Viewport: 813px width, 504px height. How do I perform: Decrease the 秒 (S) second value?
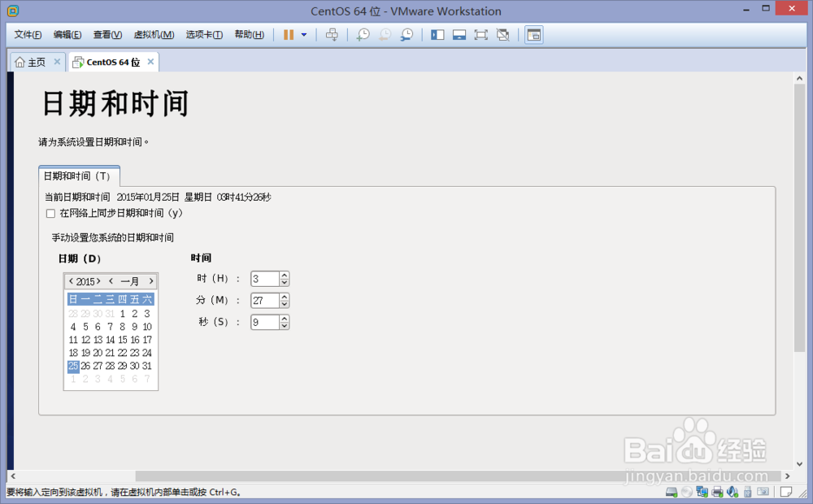coord(284,326)
